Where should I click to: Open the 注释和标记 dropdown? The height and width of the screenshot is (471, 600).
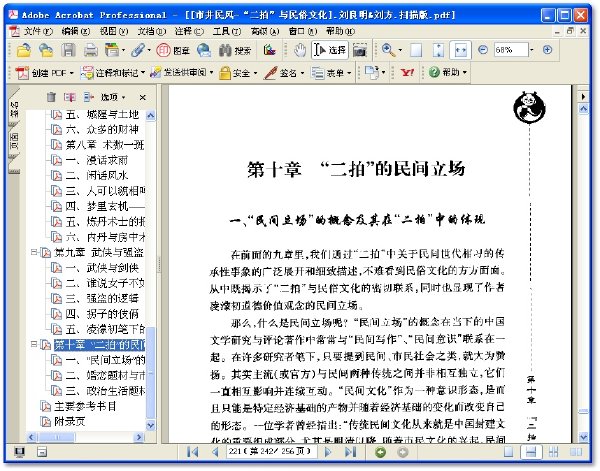pyautogui.click(x=113, y=73)
